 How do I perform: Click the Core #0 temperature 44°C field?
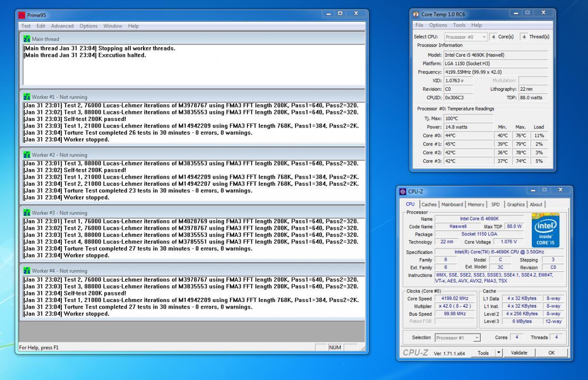(x=468, y=135)
